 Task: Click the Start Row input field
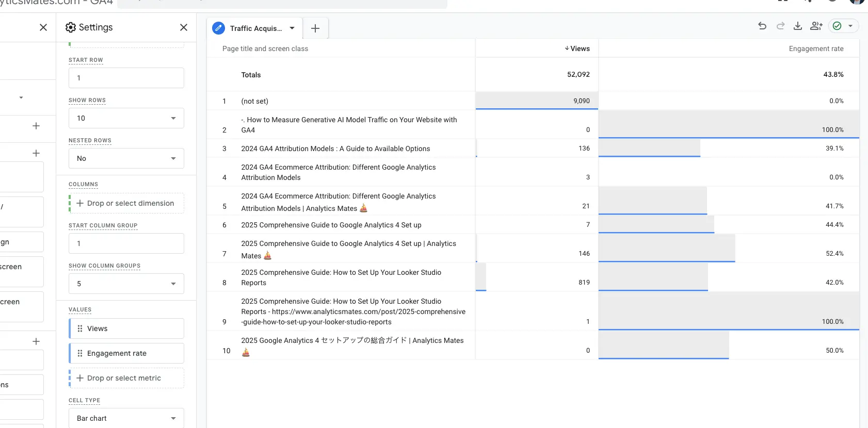126,78
